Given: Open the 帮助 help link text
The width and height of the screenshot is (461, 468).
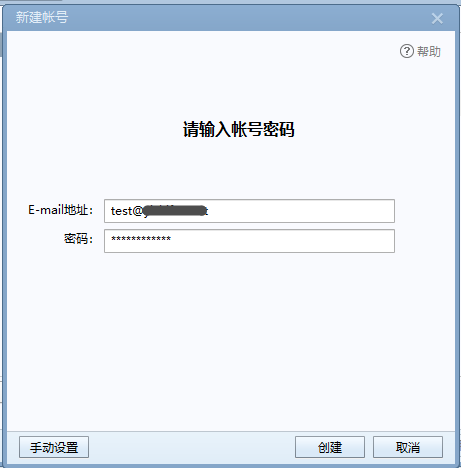Looking at the screenshot, I should [429, 52].
